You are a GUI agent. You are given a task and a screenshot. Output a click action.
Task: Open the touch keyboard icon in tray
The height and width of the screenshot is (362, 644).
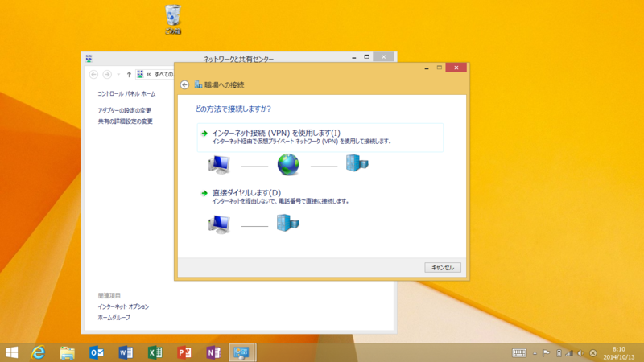coord(519,353)
